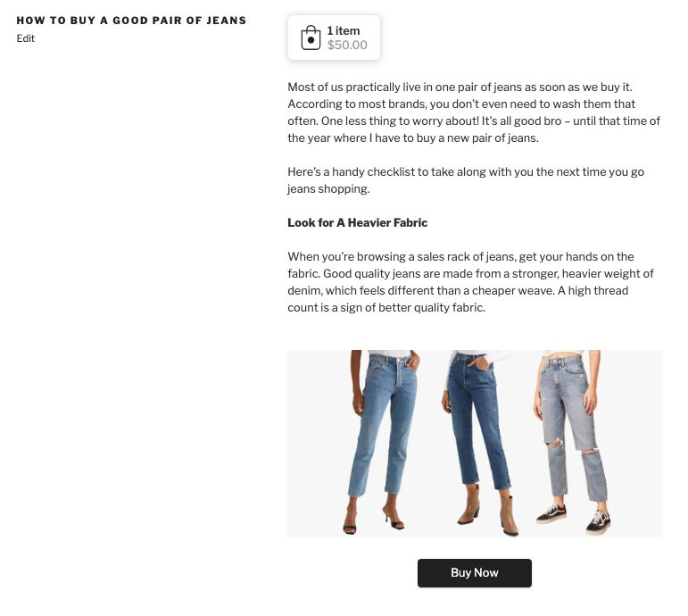Screen dimensions: 688x616
Task: Open the cart showing 1 item
Action: coord(334,37)
